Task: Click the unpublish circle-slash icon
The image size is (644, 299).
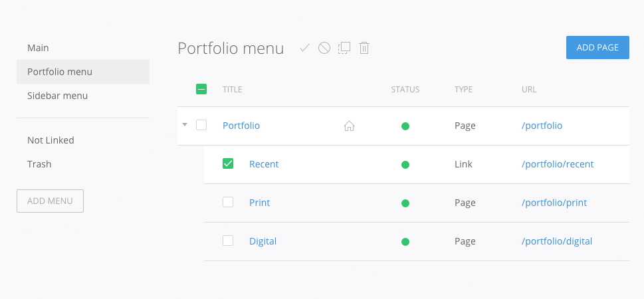Action: [x=324, y=48]
